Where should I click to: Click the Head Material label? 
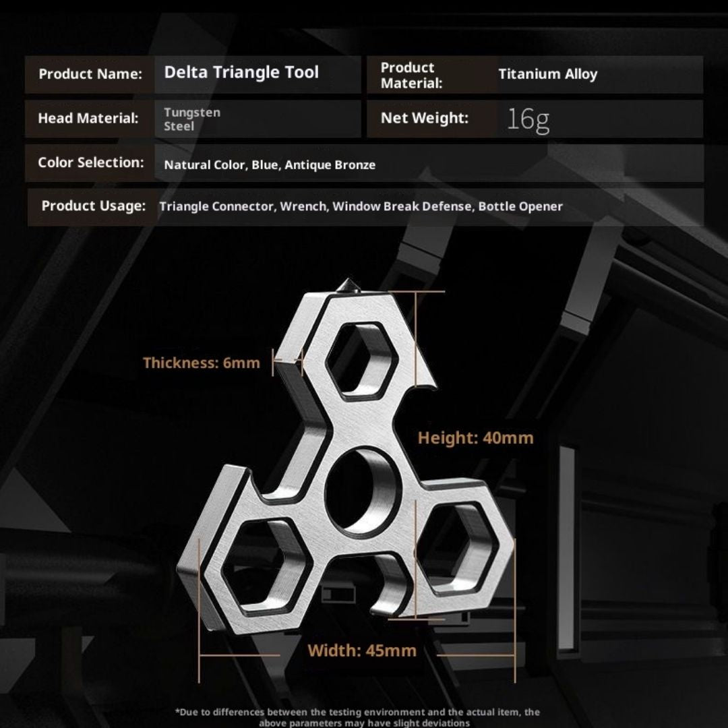[x=88, y=119]
